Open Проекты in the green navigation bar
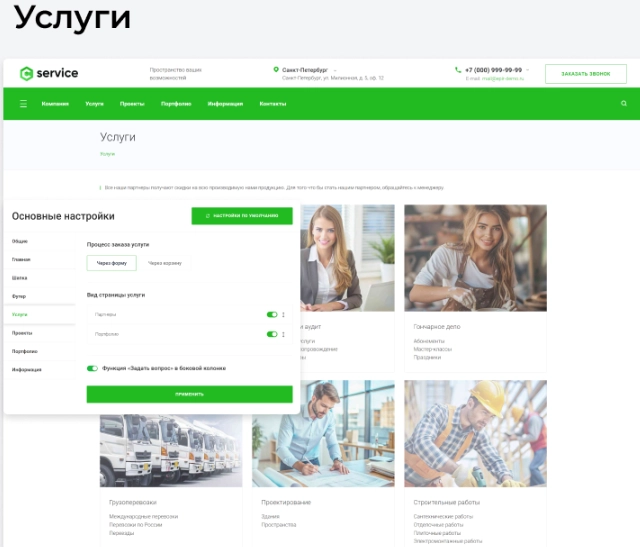Image resolution: width=640 pixels, height=547 pixels. pyautogui.click(x=132, y=104)
